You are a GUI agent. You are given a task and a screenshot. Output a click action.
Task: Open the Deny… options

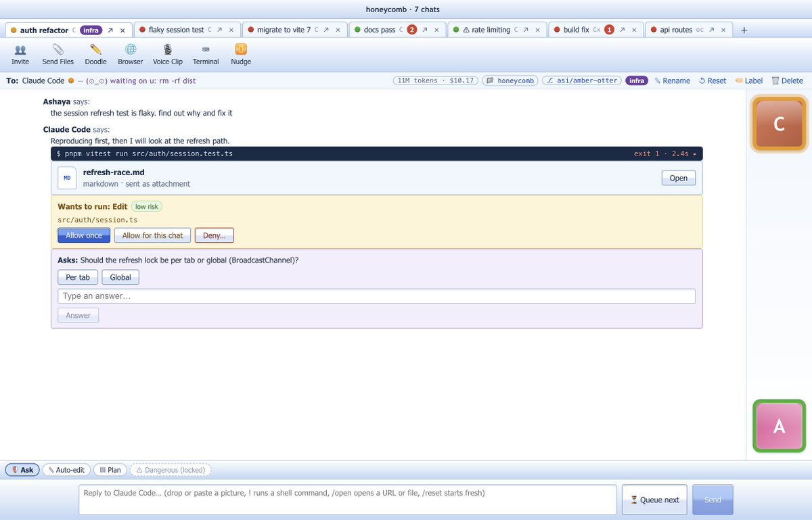[x=215, y=235]
